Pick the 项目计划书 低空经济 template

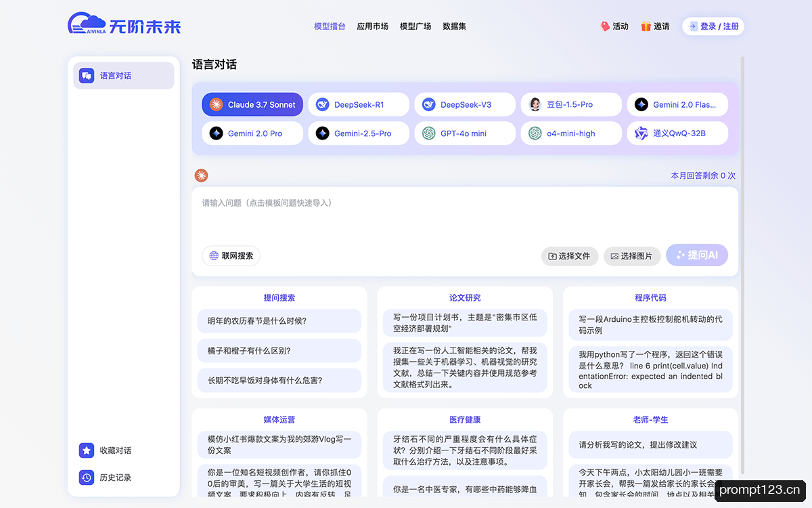[465, 322]
